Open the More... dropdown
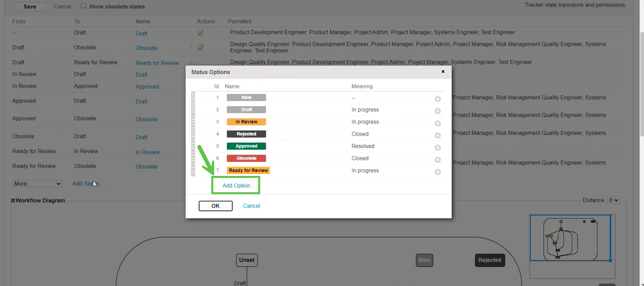The width and height of the screenshot is (644, 286). pyautogui.click(x=37, y=184)
